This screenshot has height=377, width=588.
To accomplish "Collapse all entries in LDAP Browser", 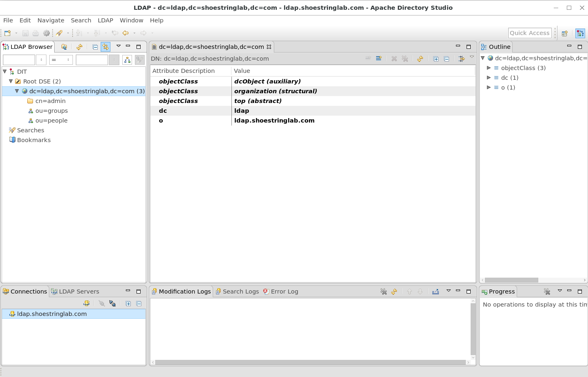I will 95,47.
